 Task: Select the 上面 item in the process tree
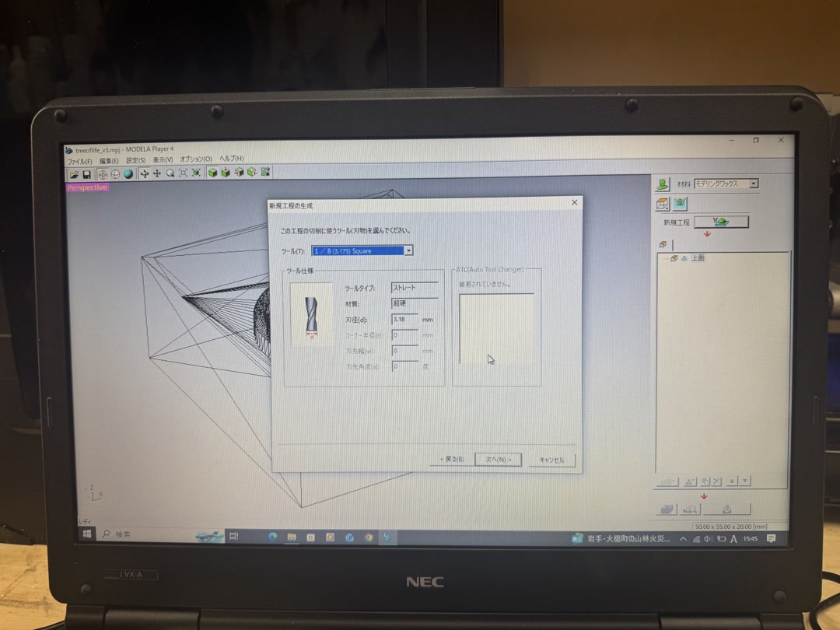point(698,257)
